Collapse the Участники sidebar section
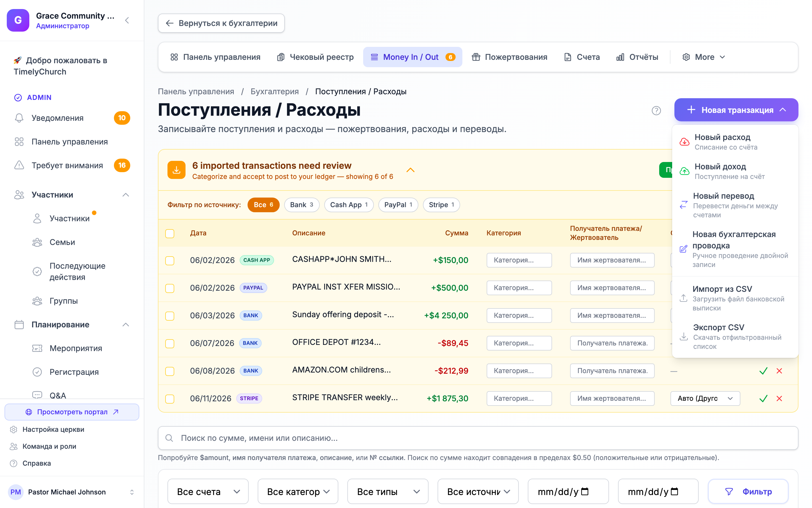This screenshot has height=508, width=812. (126, 195)
